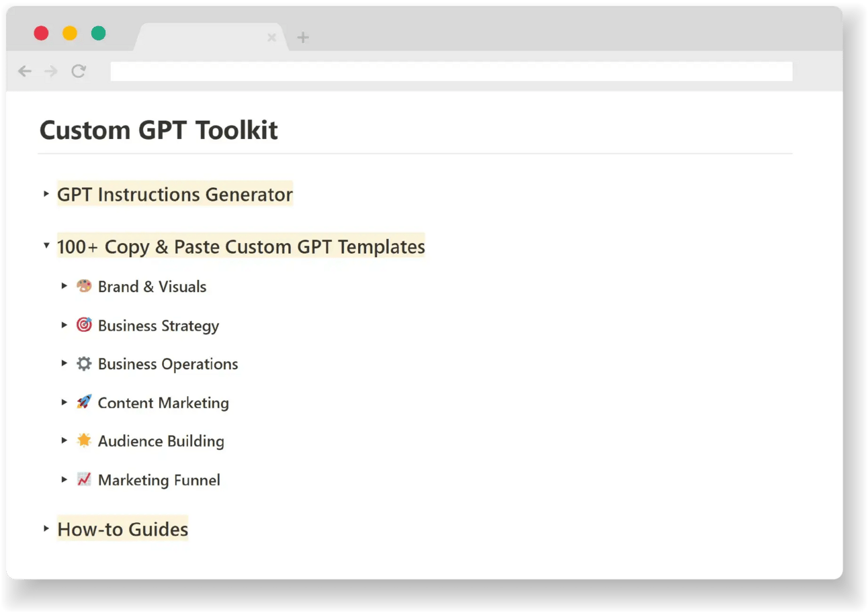The height and width of the screenshot is (613, 868).
Task: Go back with the browser back arrow
Action: point(25,71)
